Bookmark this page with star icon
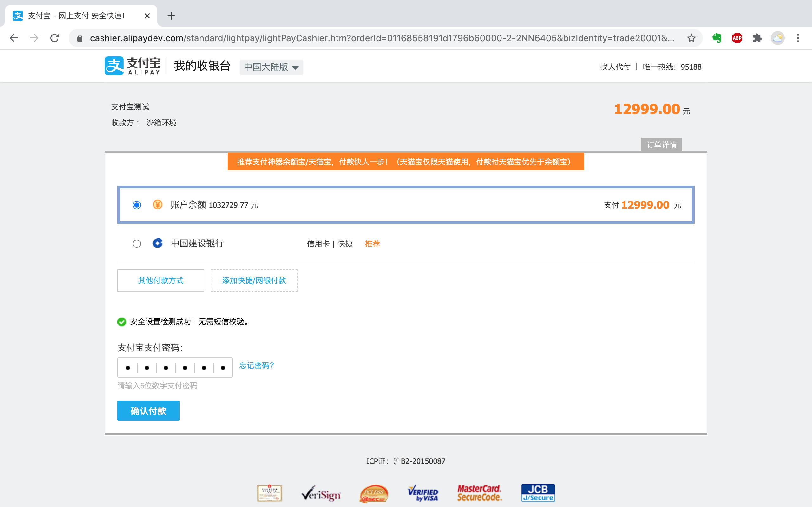 [691, 38]
